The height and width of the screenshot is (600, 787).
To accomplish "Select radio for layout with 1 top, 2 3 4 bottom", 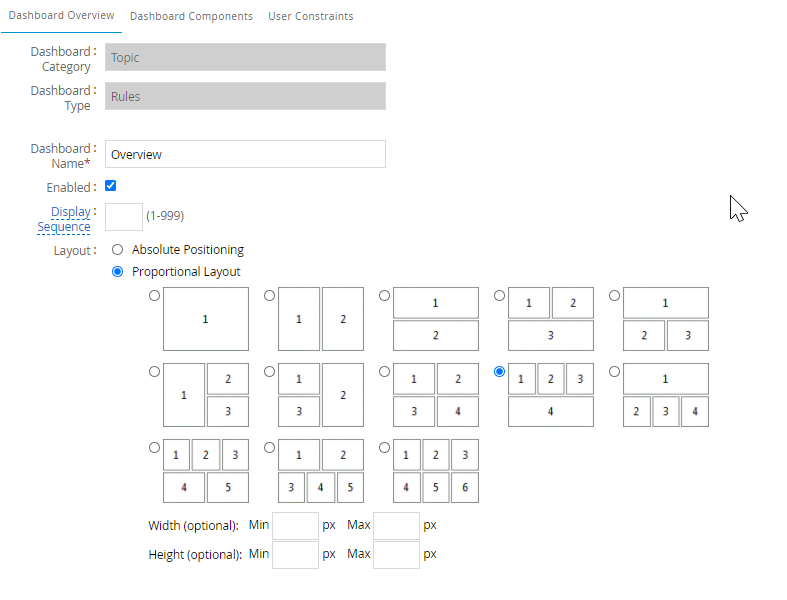I will [x=614, y=371].
